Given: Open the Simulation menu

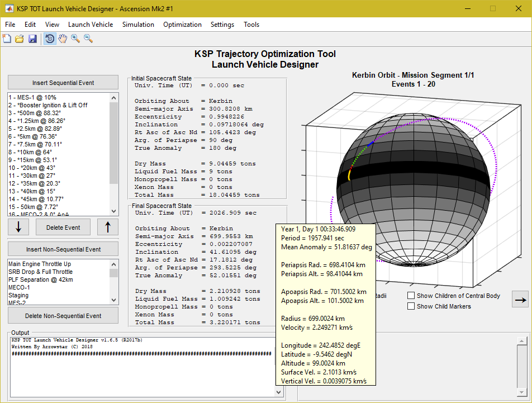Looking at the screenshot, I should click(x=138, y=25).
